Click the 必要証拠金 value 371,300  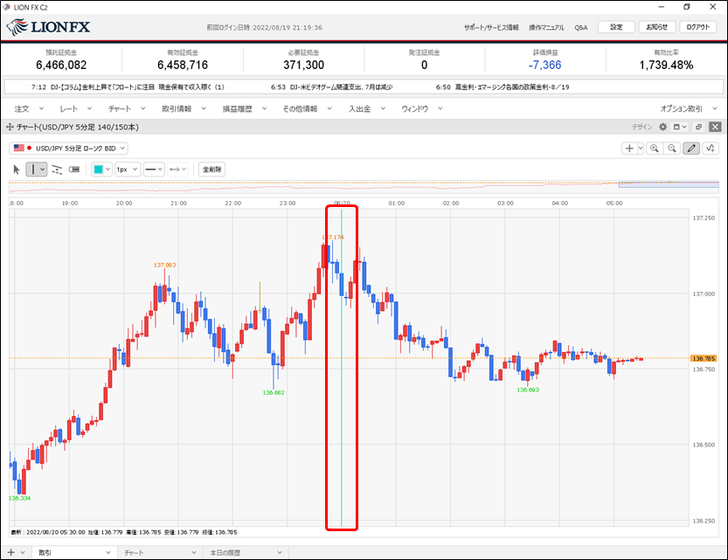303,65
